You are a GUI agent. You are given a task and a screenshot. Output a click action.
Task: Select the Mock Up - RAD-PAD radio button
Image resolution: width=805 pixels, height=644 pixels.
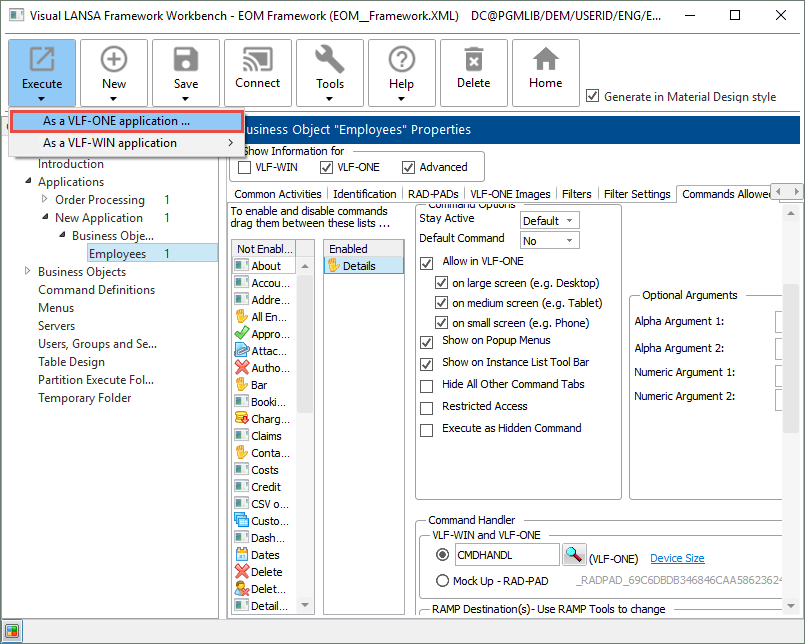[x=442, y=581]
